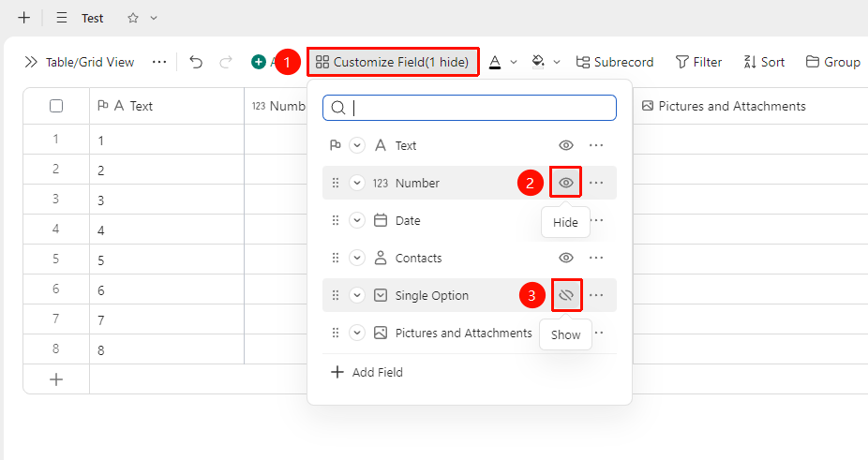Star the Test document as favorite

[x=133, y=18]
